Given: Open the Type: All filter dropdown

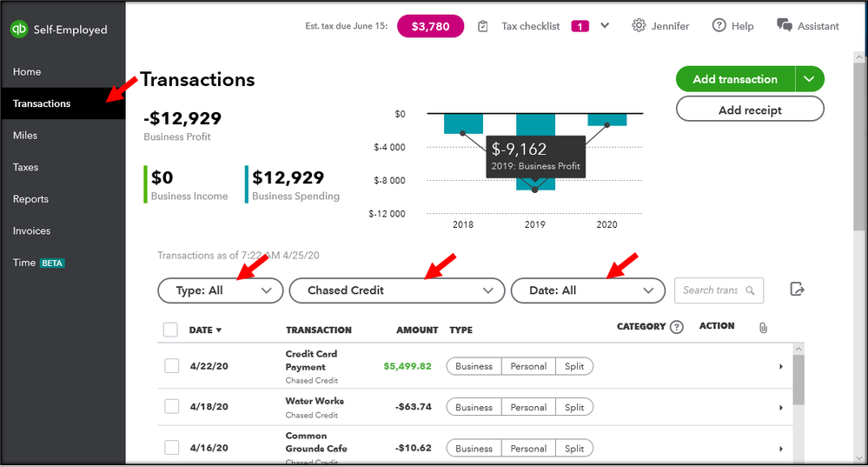Looking at the screenshot, I should pyautogui.click(x=221, y=290).
